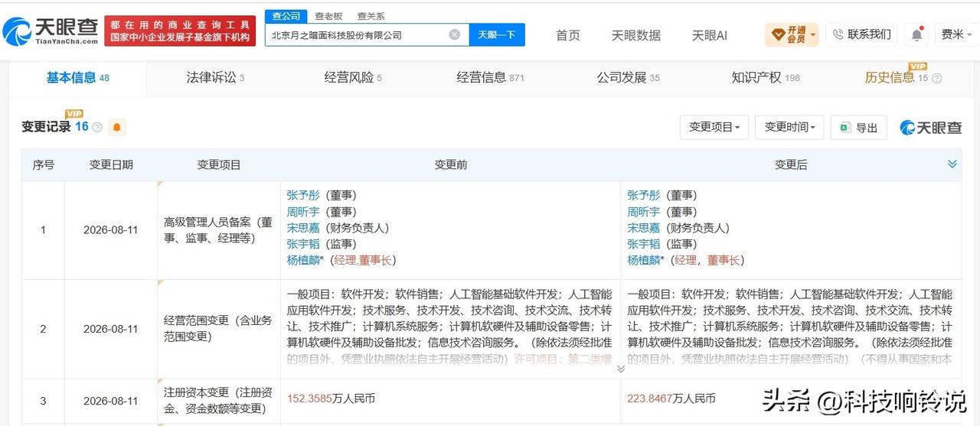The image size is (980, 426).
Task: Click the 变更前 column header
Action: click(450, 164)
